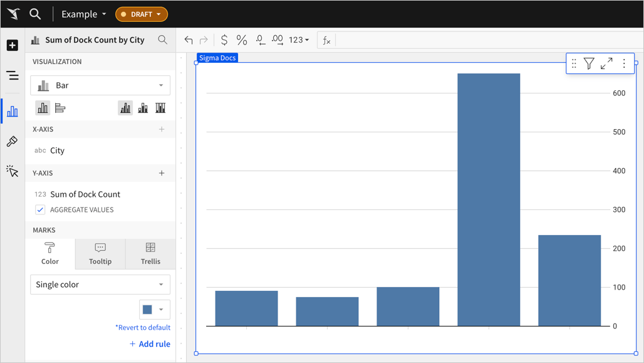Grab the chart drag handle dots
Screen dimensions: 644x363
(x=574, y=63)
